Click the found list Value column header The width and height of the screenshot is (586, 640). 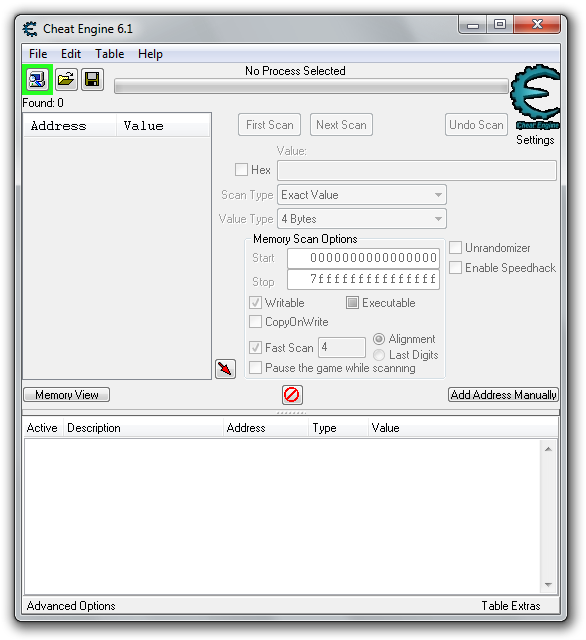(163, 126)
